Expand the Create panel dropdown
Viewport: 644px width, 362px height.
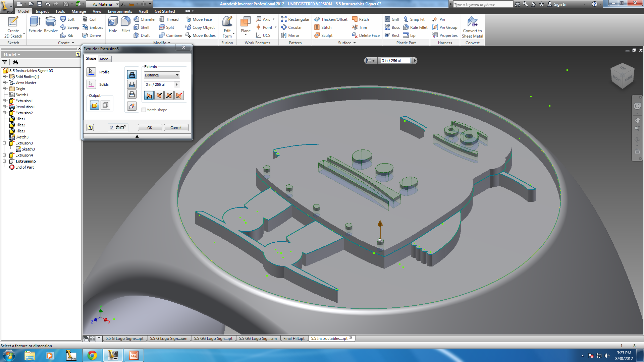click(66, 43)
